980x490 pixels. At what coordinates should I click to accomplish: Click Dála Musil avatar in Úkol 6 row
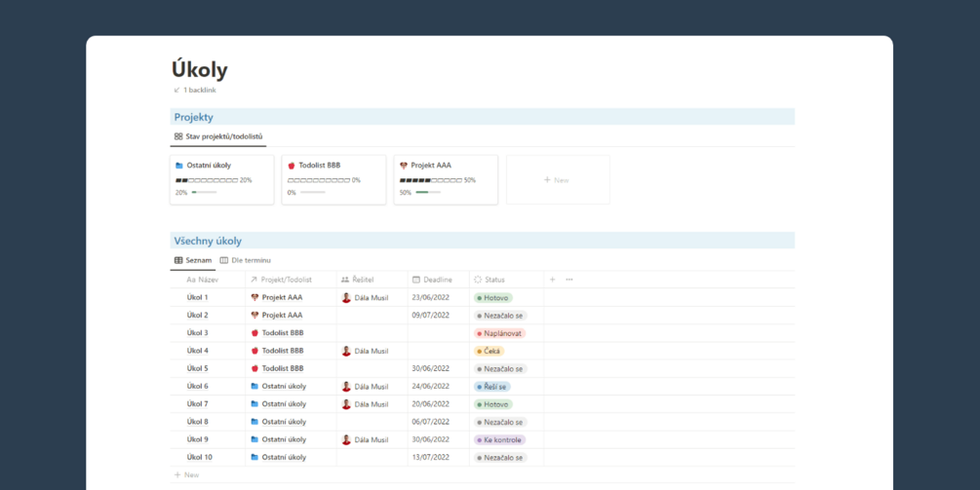tap(346, 387)
